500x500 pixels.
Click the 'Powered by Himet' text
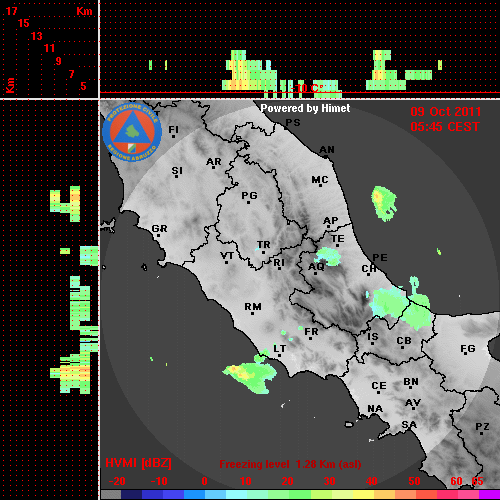pyautogui.click(x=305, y=108)
